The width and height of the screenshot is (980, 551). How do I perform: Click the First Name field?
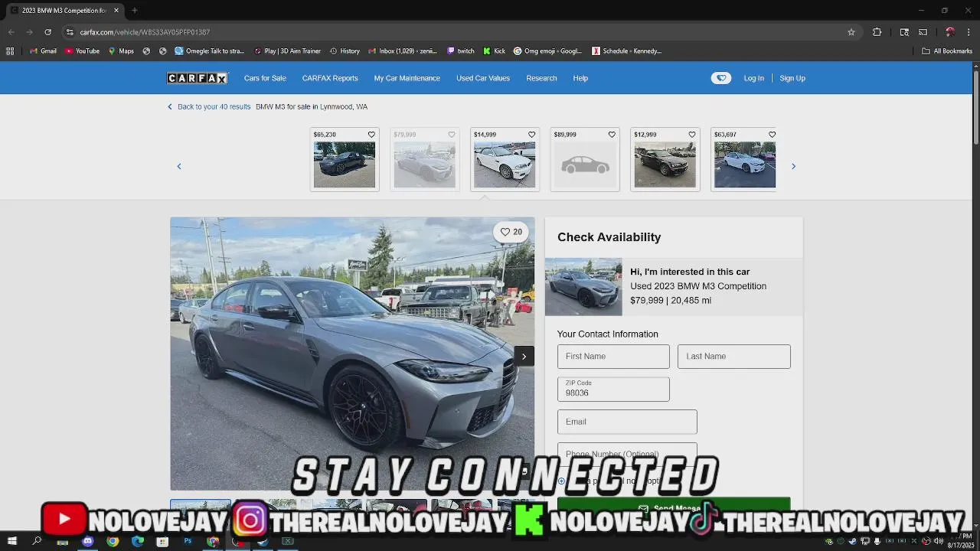point(613,357)
